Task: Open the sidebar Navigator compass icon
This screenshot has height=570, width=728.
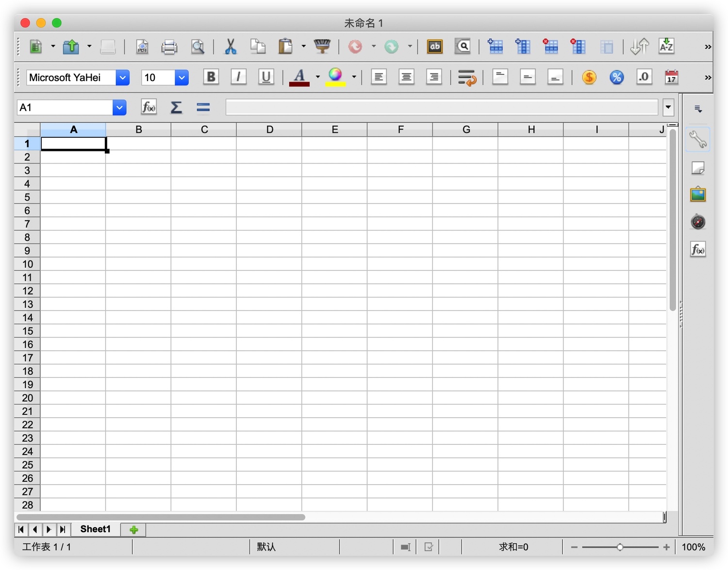Action: pyautogui.click(x=697, y=222)
